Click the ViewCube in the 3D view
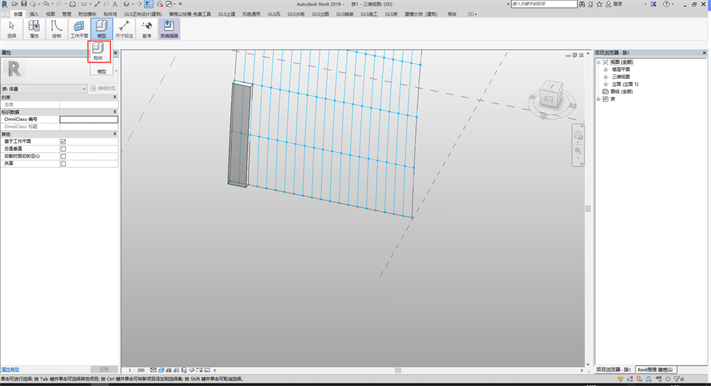Screen dimensions: 711x386 [551, 95]
